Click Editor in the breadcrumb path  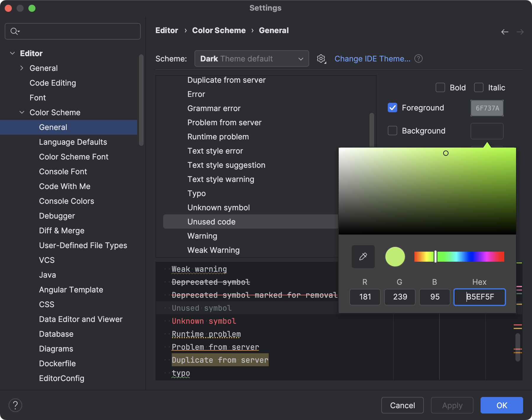point(167,30)
